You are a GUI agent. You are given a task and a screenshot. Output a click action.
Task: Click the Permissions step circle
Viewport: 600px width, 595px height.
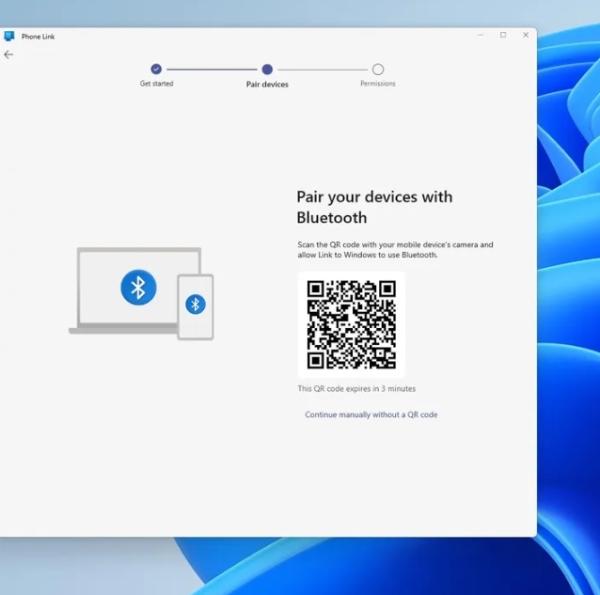coord(378,69)
